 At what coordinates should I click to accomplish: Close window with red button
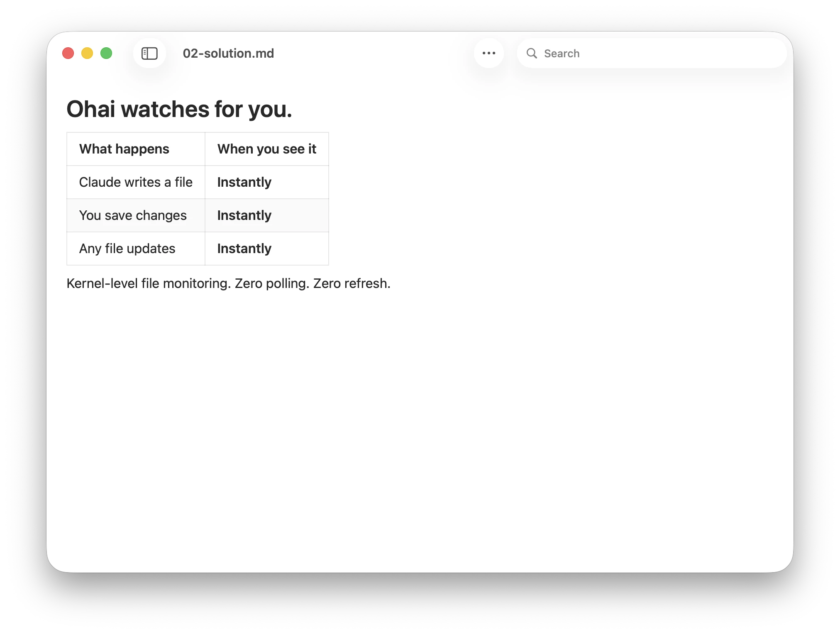coord(68,53)
